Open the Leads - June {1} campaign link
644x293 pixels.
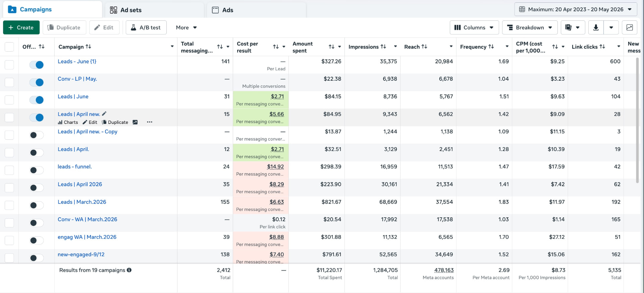point(77,61)
